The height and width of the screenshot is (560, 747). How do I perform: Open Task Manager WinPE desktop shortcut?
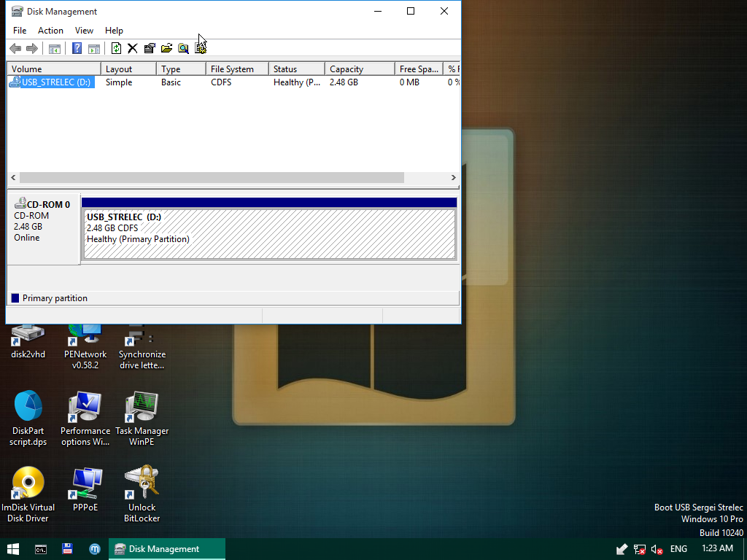(x=142, y=419)
